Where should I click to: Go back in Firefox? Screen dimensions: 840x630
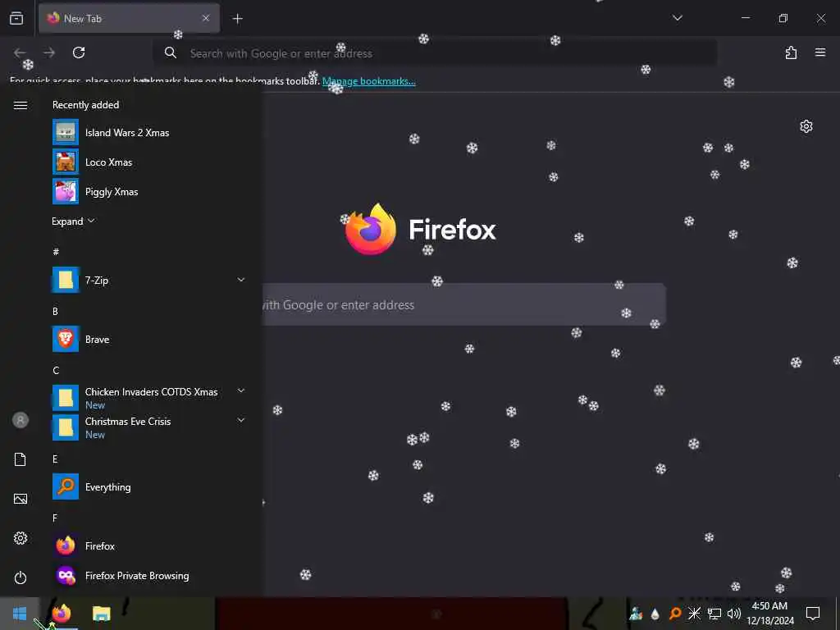[20, 52]
